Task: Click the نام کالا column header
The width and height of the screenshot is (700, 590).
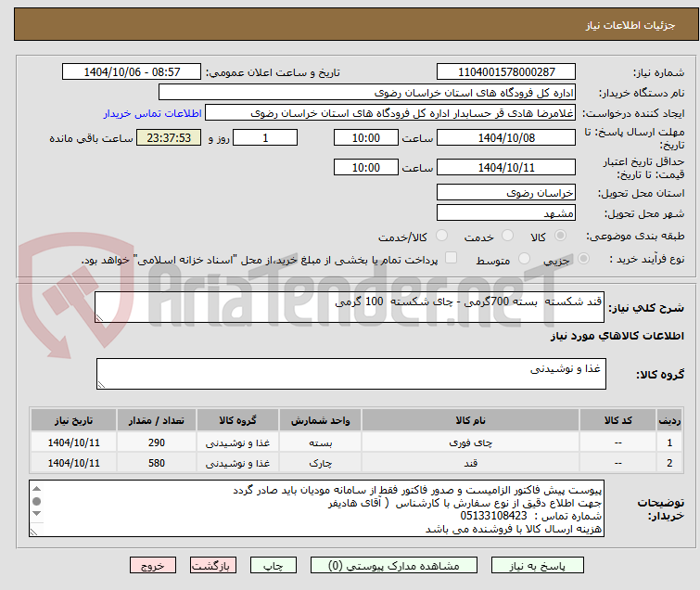Action: tap(471, 420)
